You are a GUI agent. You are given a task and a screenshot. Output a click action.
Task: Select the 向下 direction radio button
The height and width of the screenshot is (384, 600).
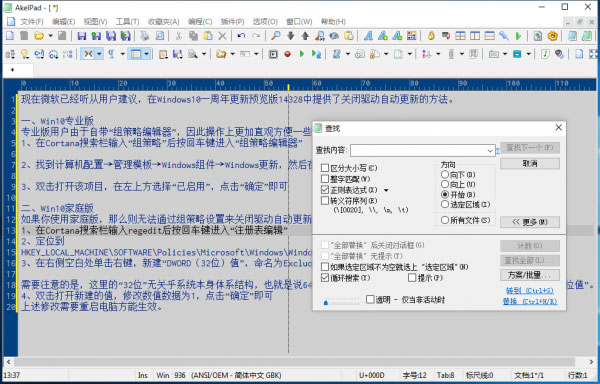pyautogui.click(x=445, y=174)
